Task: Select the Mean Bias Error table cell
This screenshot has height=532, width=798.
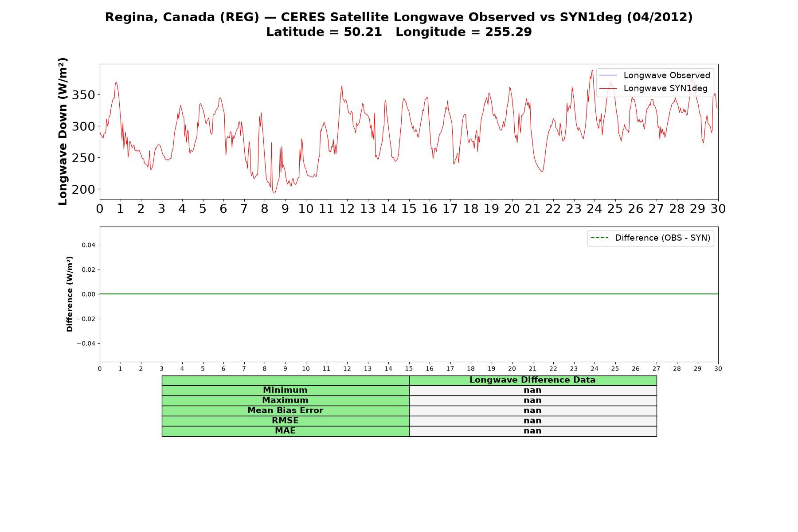Action: coord(286,411)
